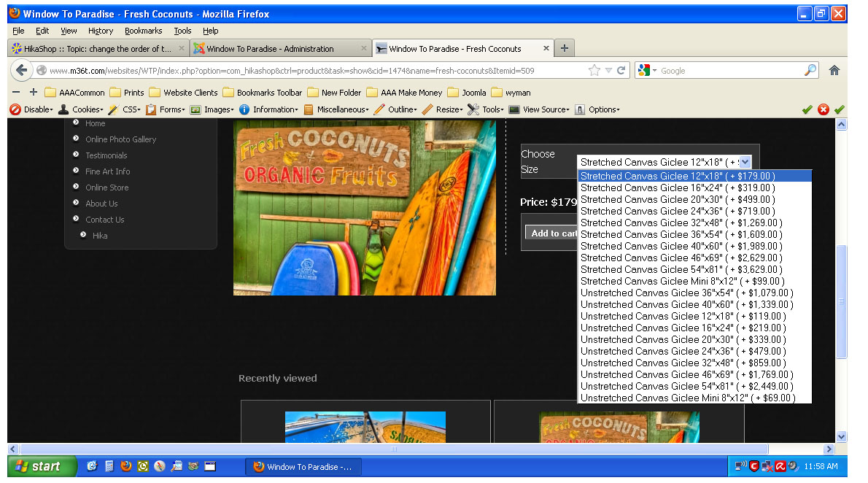Close the Fresh Coconuts tab

pyautogui.click(x=546, y=49)
